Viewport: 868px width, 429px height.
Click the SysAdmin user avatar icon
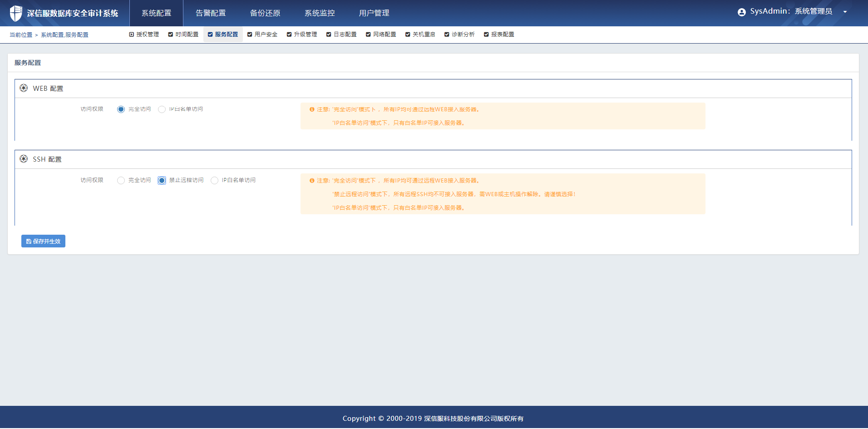[x=741, y=12]
